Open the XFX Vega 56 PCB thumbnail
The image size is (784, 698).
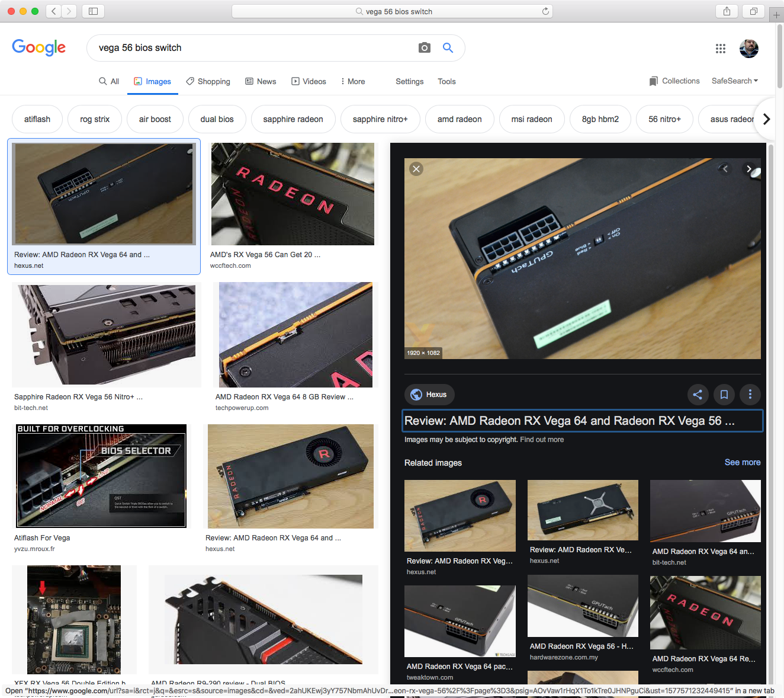point(74,619)
